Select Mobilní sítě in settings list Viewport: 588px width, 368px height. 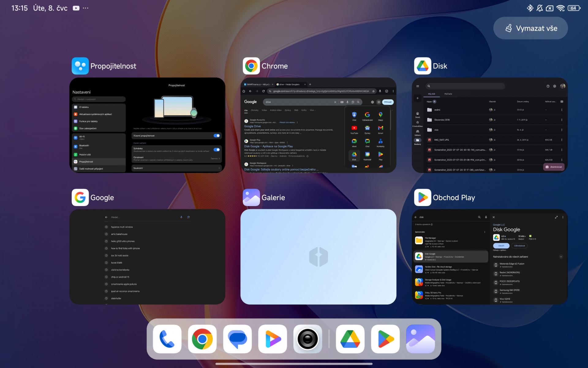pyautogui.click(x=99, y=155)
